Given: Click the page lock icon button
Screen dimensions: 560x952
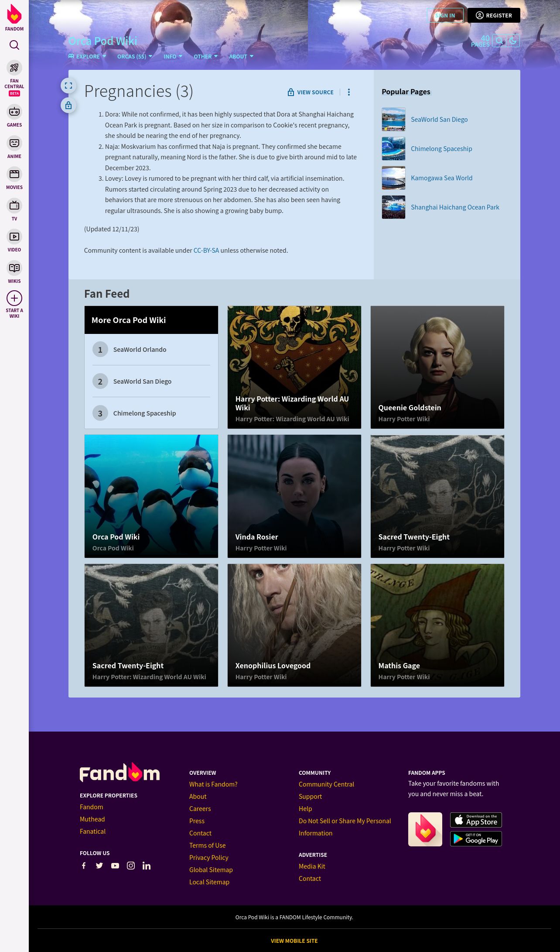Looking at the screenshot, I should [x=68, y=105].
